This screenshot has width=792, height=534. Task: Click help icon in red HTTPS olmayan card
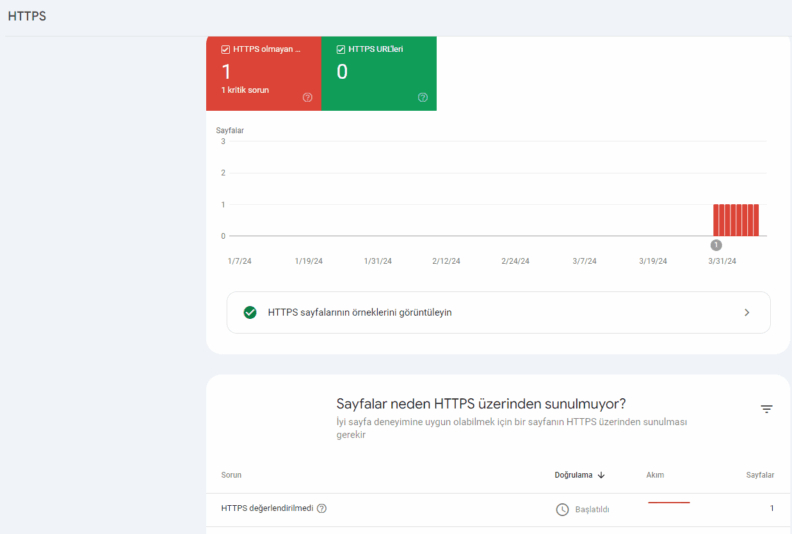[x=307, y=97]
